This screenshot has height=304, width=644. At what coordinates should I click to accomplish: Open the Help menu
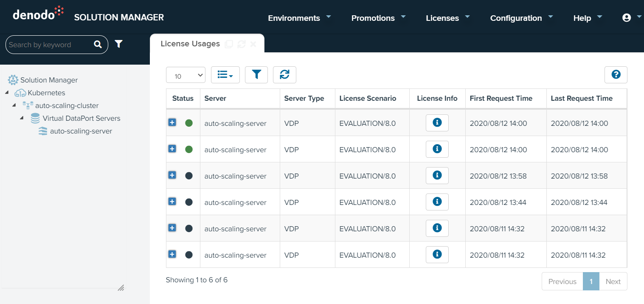[x=588, y=18]
